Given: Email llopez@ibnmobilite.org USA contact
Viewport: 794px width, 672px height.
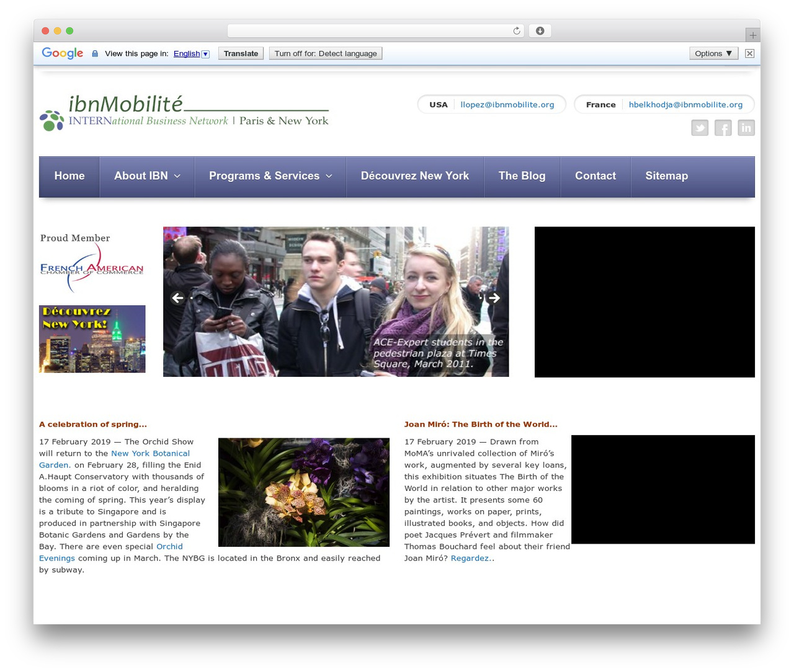Looking at the screenshot, I should tap(507, 105).
